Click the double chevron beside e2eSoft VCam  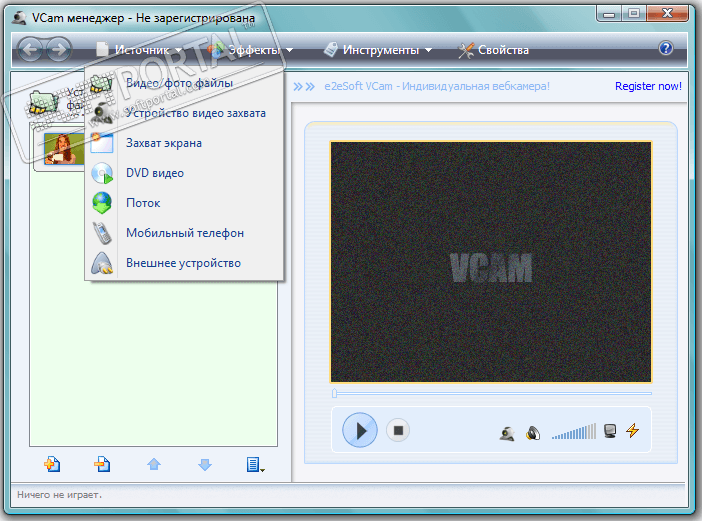(304, 86)
